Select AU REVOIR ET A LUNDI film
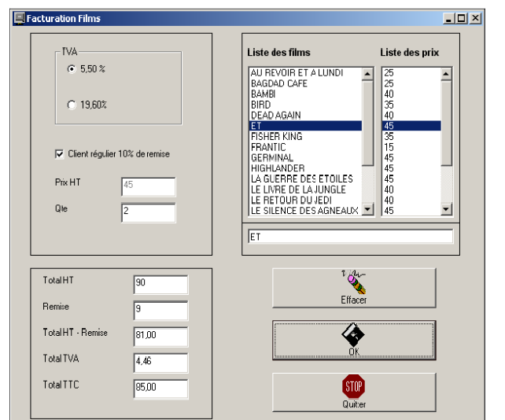This screenshot has height=420, width=505. pos(305,73)
